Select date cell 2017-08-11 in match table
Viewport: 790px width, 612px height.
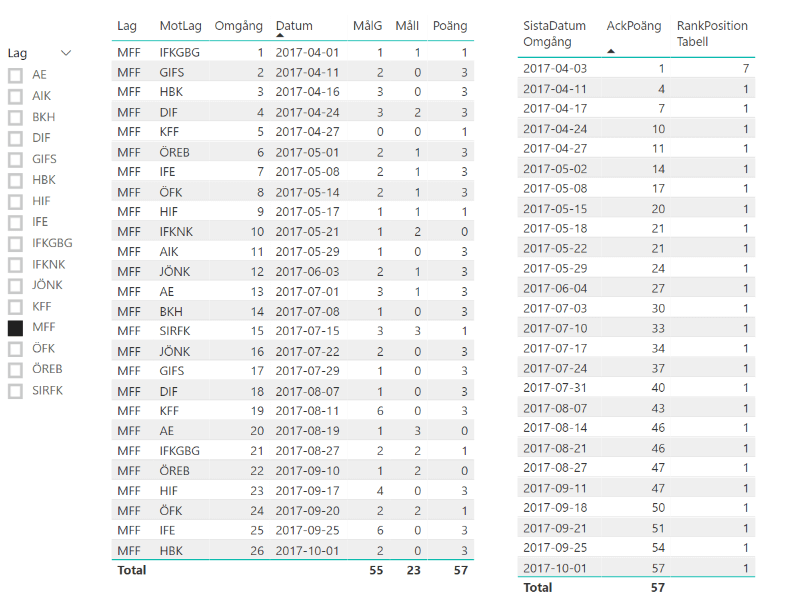coord(307,411)
